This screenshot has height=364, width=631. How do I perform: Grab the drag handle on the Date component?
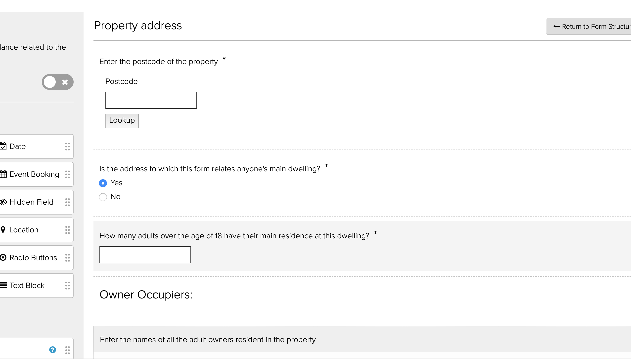tap(67, 146)
